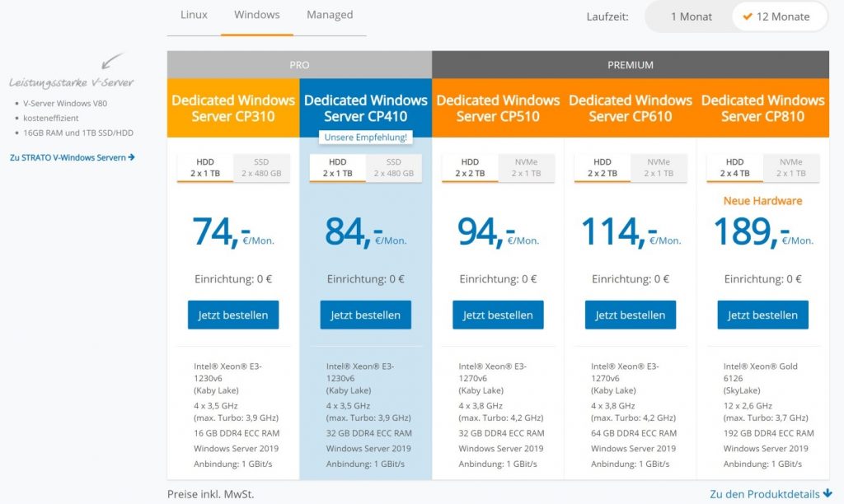
Task: Click the Dedicated Windows Server CP510 heading
Action: pos(498,108)
